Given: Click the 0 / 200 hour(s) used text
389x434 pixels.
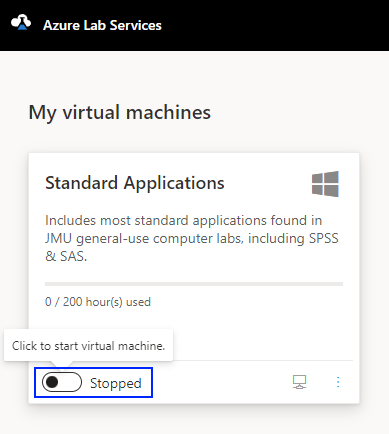Looking at the screenshot, I should tap(98, 302).
